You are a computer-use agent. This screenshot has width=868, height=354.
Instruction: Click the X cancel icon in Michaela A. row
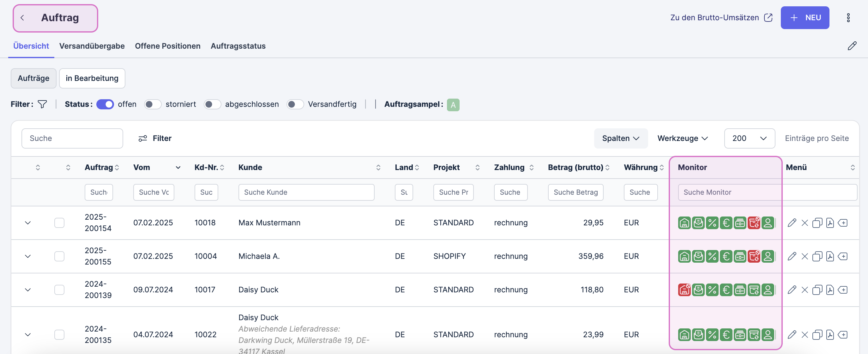[x=805, y=256]
